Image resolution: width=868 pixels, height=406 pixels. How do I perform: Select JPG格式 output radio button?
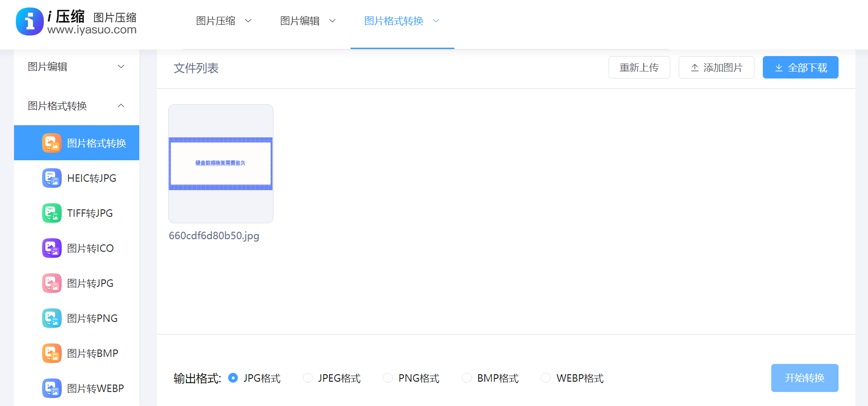pyautogui.click(x=233, y=378)
